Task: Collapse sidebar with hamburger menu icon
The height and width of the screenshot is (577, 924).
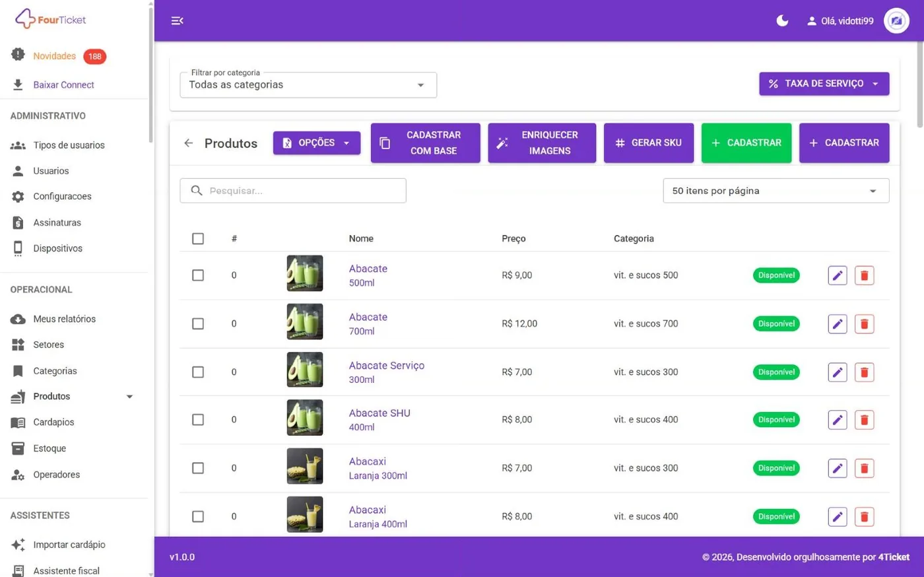Action: 177,20
